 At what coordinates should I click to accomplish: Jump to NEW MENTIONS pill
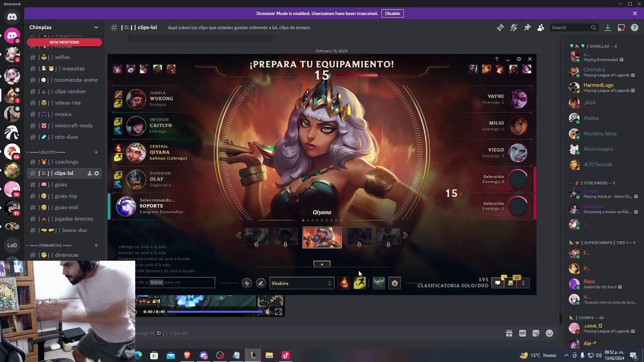coord(64,42)
